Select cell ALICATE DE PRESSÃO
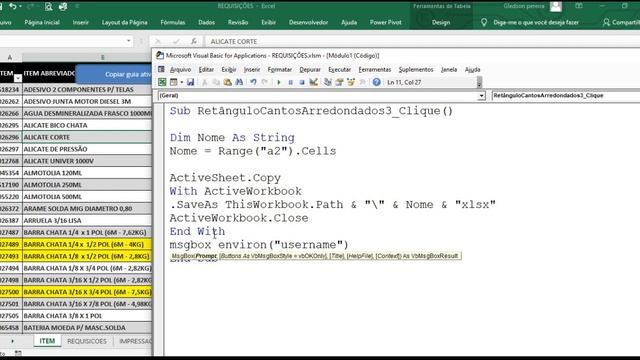The image size is (640, 360). [x=87, y=149]
